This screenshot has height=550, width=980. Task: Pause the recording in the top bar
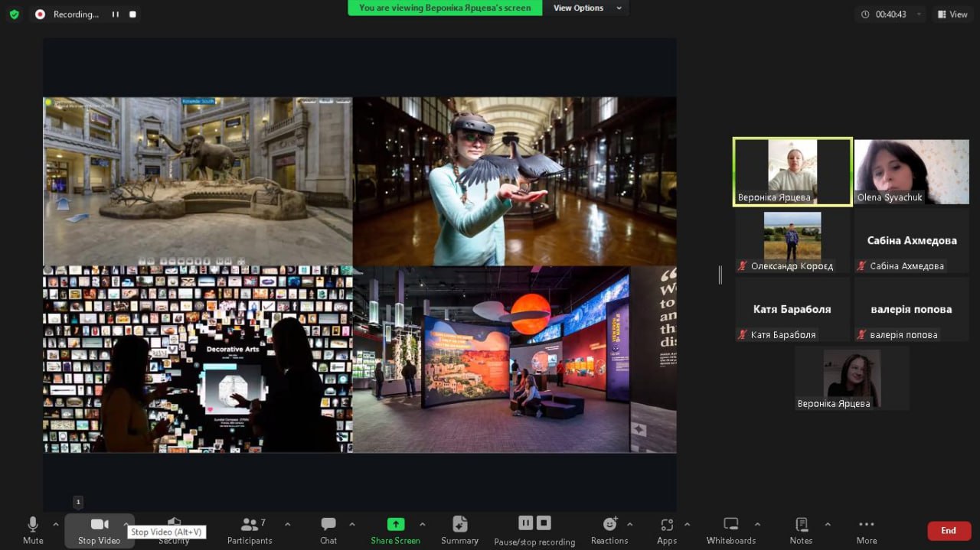point(116,15)
